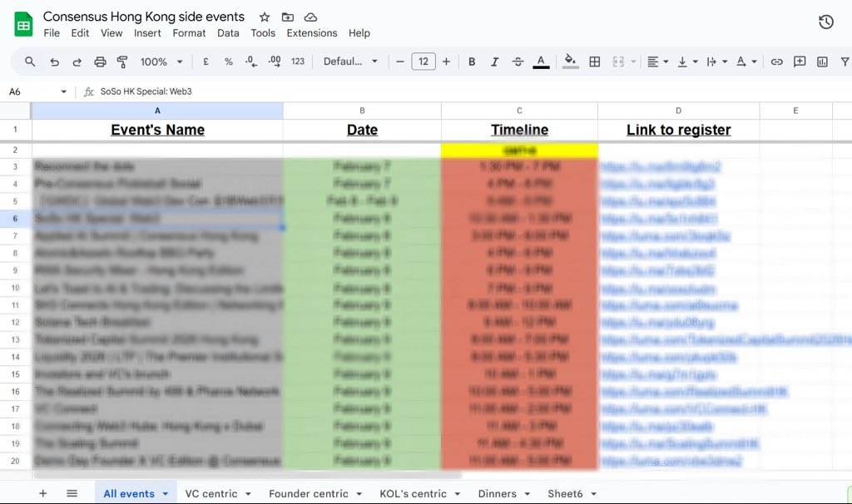Activate the paint format tool
This screenshot has height=504, width=852.
point(122,62)
